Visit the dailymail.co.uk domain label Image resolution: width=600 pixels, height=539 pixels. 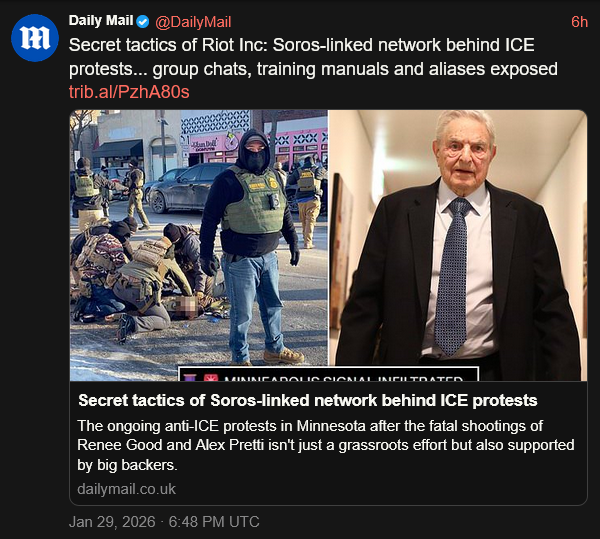click(x=126, y=489)
